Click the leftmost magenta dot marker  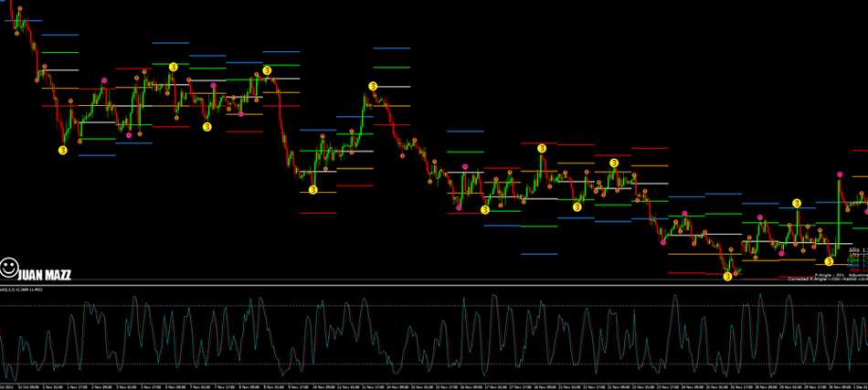(x=104, y=81)
